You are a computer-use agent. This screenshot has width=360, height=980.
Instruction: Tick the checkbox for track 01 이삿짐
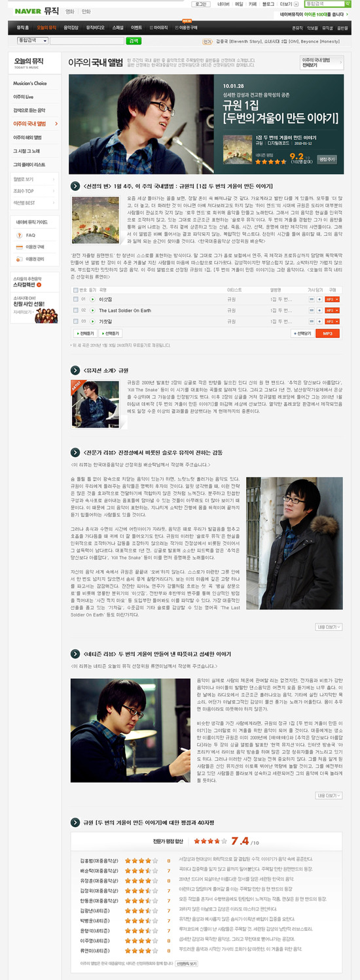[x=76, y=299]
